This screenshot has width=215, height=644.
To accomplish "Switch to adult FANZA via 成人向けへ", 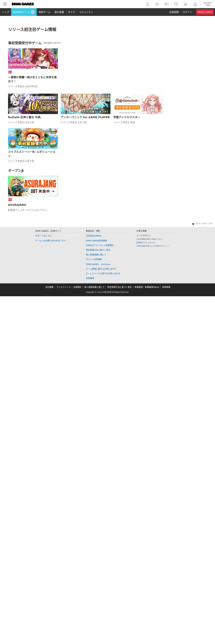I will click(x=208, y=4).
